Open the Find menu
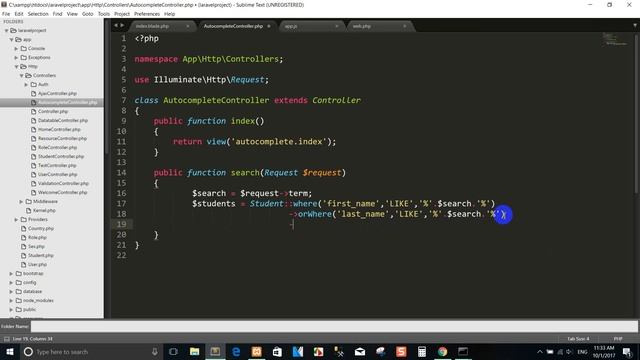The height and width of the screenshot is (360, 640). coord(58,14)
